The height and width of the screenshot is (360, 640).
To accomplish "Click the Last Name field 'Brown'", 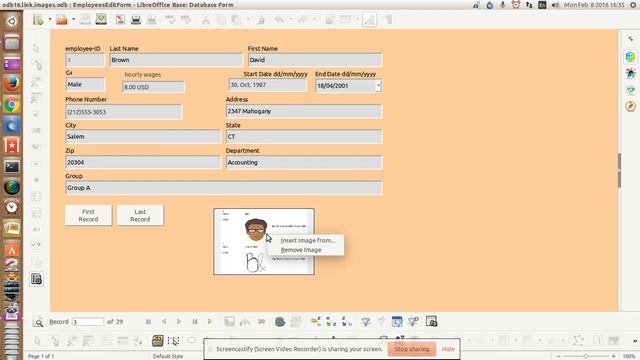I will pyautogui.click(x=176, y=60).
